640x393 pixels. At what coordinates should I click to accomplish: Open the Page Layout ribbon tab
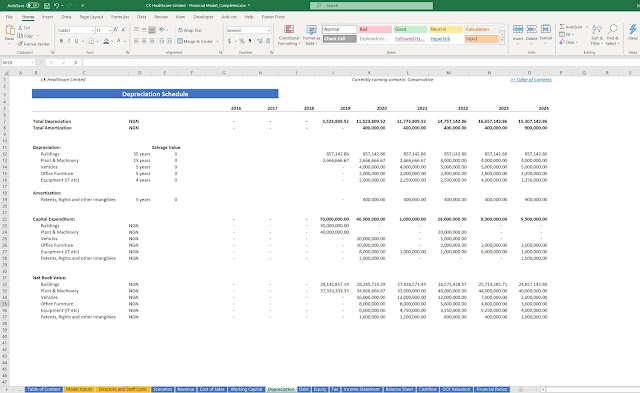pos(91,17)
